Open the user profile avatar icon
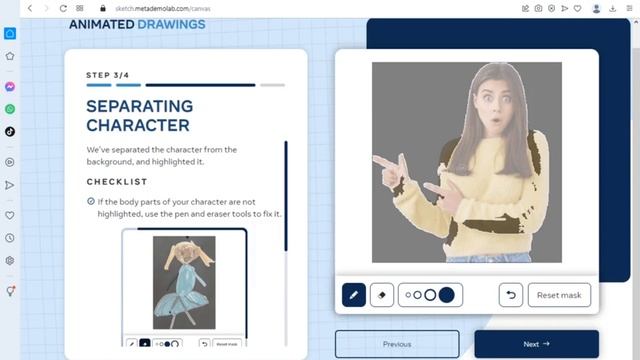Screen dimensions: 640x360 point(596,9)
